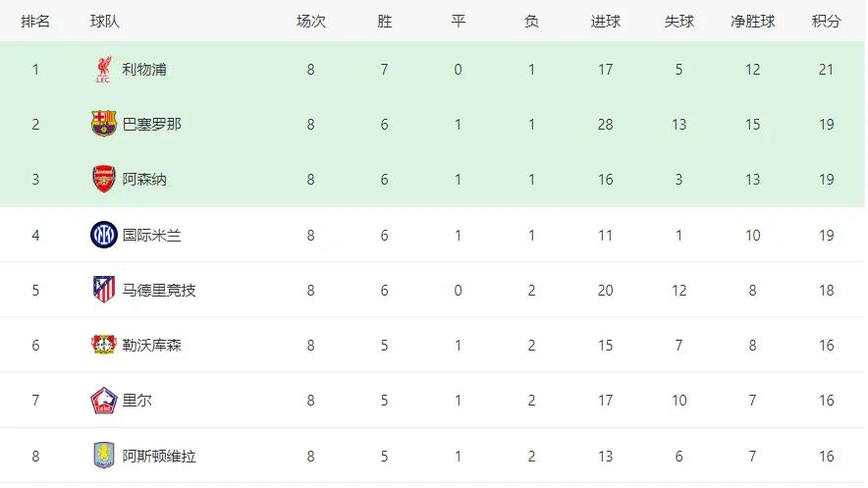Sort by the 净胜球 column header
This screenshot has height=488, width=868.
752,21
